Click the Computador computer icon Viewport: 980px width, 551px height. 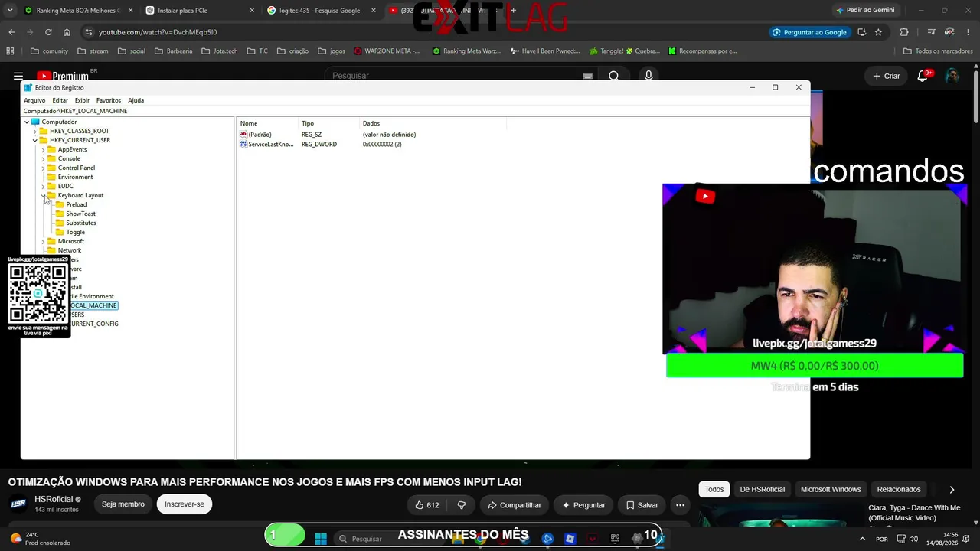pyautogui.click(x=35, y=122)
